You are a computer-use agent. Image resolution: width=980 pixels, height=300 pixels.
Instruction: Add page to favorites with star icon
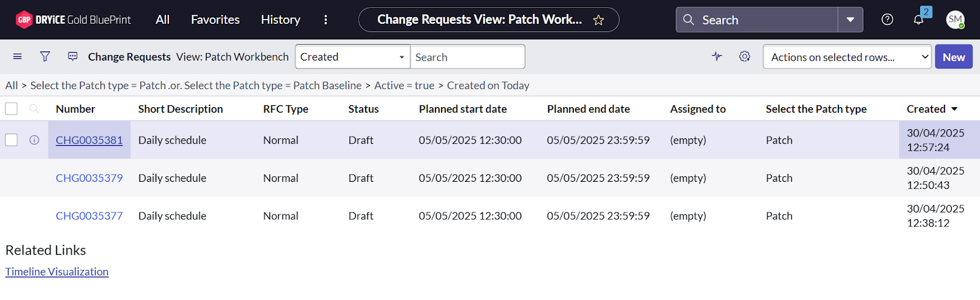coord(598,20)
